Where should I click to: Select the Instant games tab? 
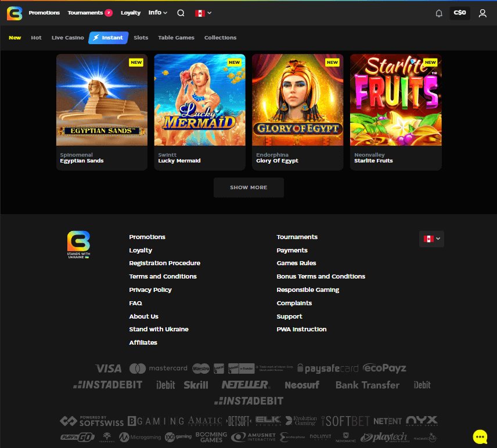(x=109, y=38)
